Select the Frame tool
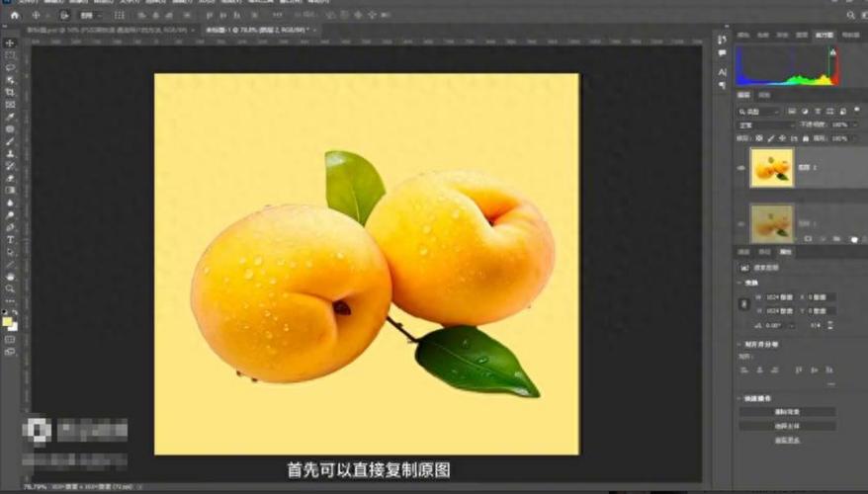868x494 pixels. (10, 105)
